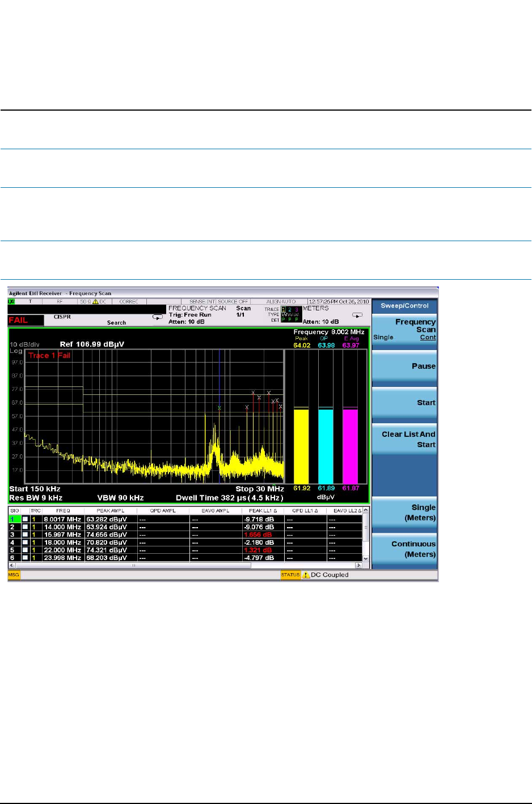The image size is (532, 804).
Task: Click the Dwell Time 382 µs label
Action: [x=229, y=498]
